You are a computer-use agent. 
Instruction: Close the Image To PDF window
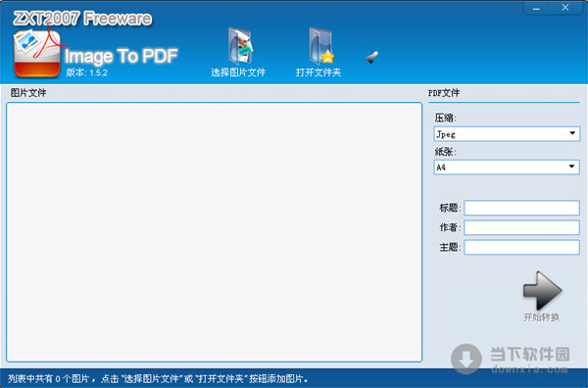point(565,8)
